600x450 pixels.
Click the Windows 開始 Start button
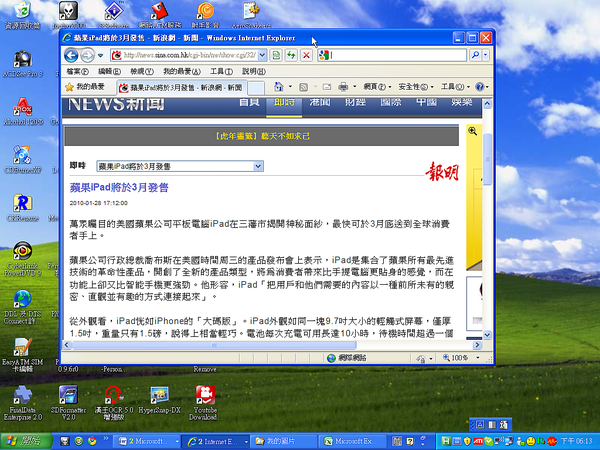[26, 441]
